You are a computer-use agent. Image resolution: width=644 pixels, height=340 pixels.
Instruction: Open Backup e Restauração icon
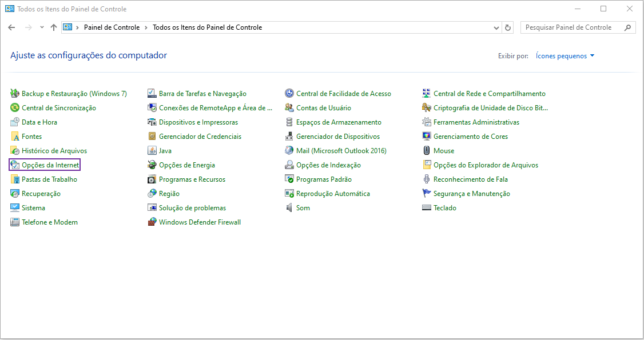coord(15,94)
